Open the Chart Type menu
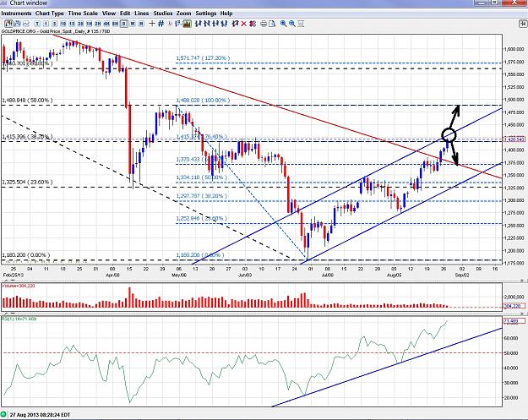 (x=50, y=14)
